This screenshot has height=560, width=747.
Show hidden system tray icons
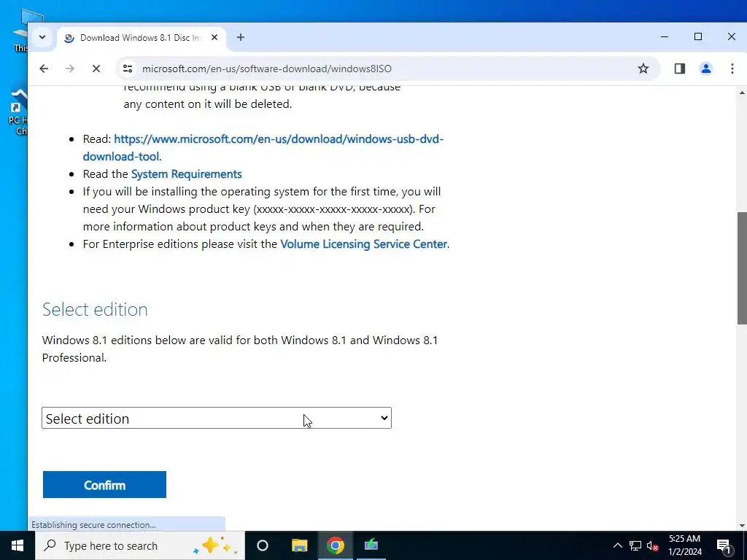point(617,545)
